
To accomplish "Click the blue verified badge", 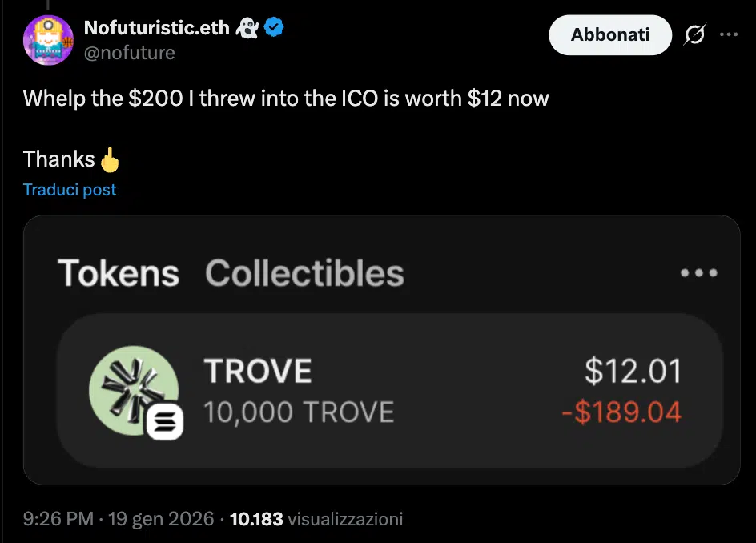I will [x=274, y=27].
